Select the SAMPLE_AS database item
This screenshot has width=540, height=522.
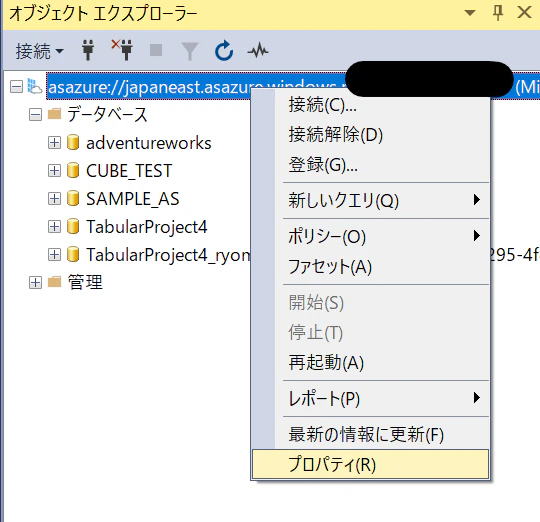tap(133, 199)
